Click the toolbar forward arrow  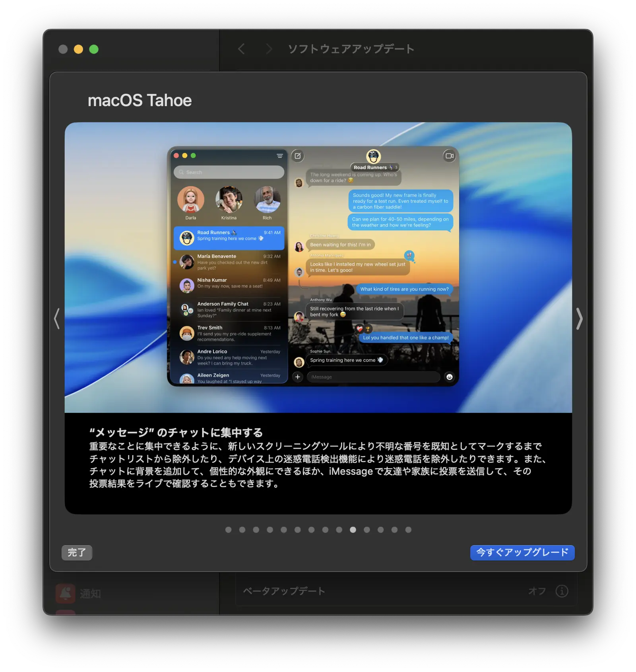click(269, 49)
